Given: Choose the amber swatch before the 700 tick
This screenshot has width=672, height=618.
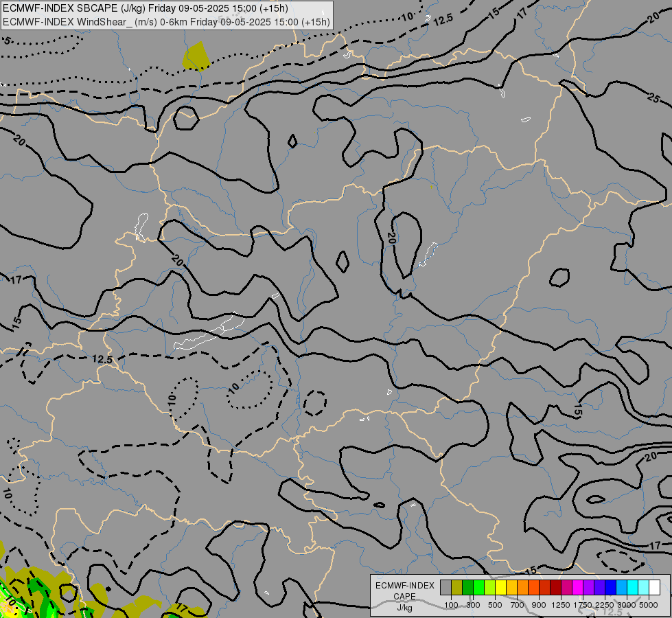Looking at the screenshot, I should pyautogui.click(x=511, y=587).
